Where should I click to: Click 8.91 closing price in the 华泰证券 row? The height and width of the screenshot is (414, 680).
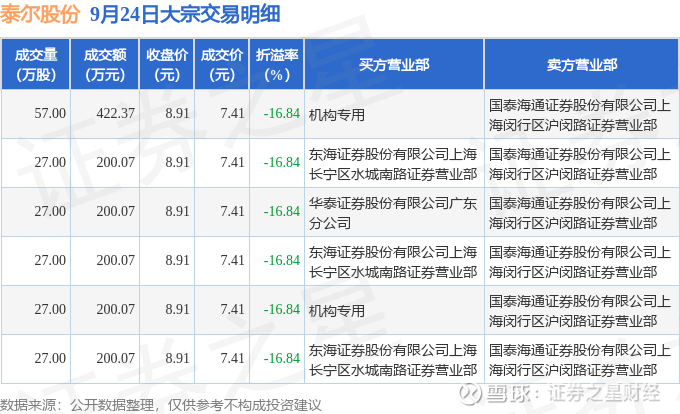tap(177, 212)
